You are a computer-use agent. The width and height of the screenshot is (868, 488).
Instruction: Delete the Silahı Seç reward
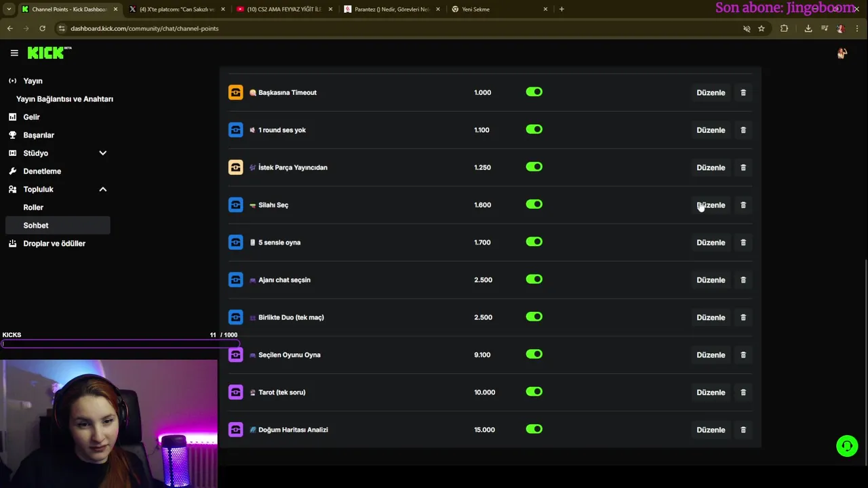click(743, 205)
